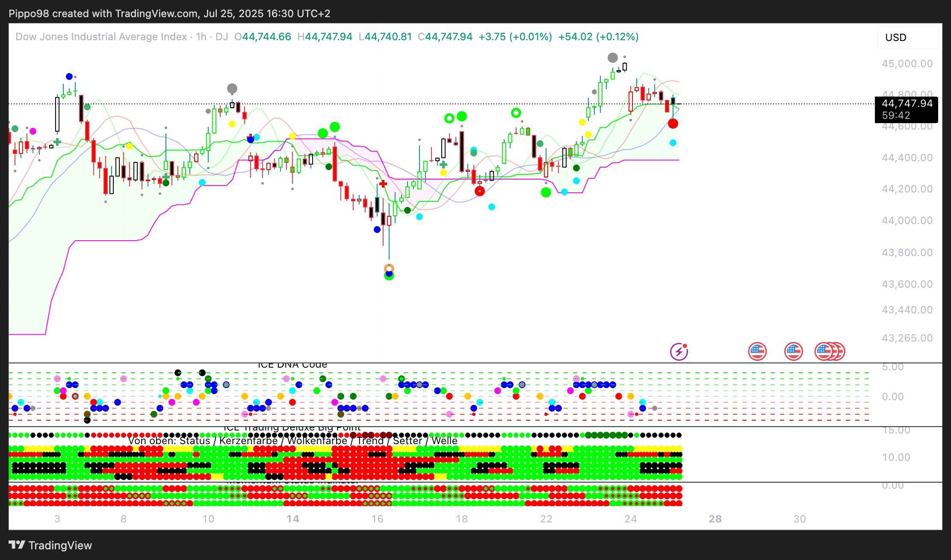This screenshot has width=951, height=560.
Task: Select date 28 on the time axis
Action: [715, 519]
